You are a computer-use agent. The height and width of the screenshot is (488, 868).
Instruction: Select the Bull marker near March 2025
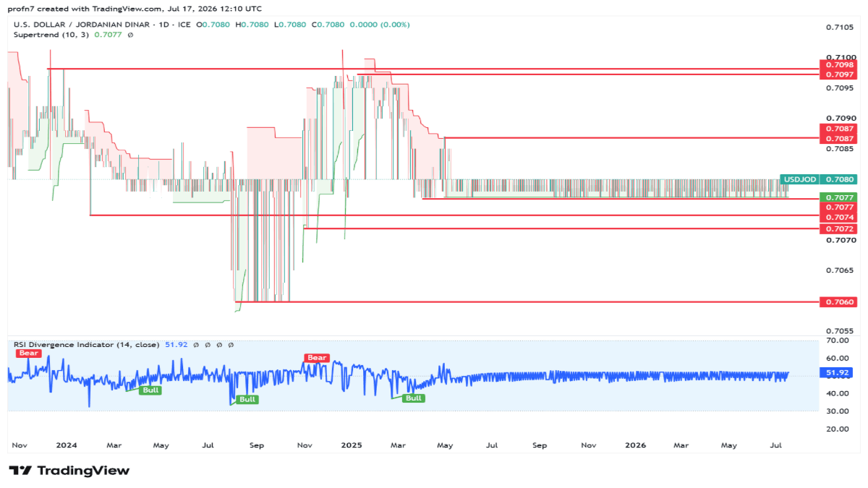coord(413,398)
